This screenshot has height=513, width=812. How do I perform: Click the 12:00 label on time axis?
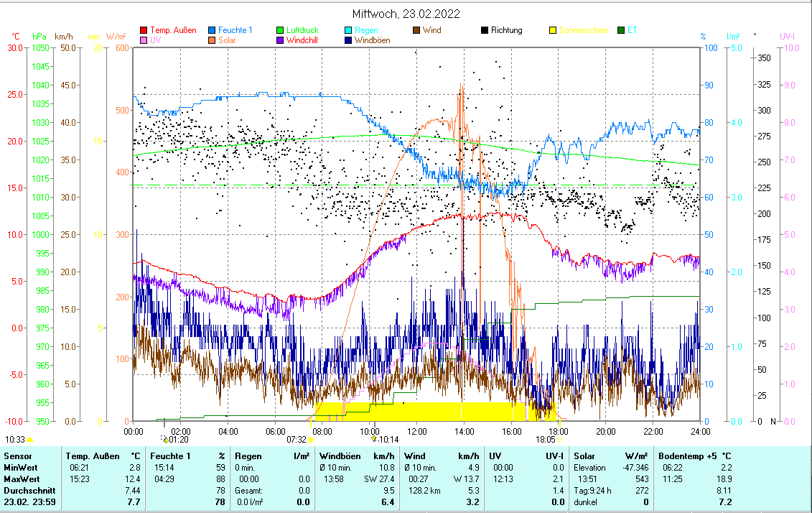(x=417, y=431)
